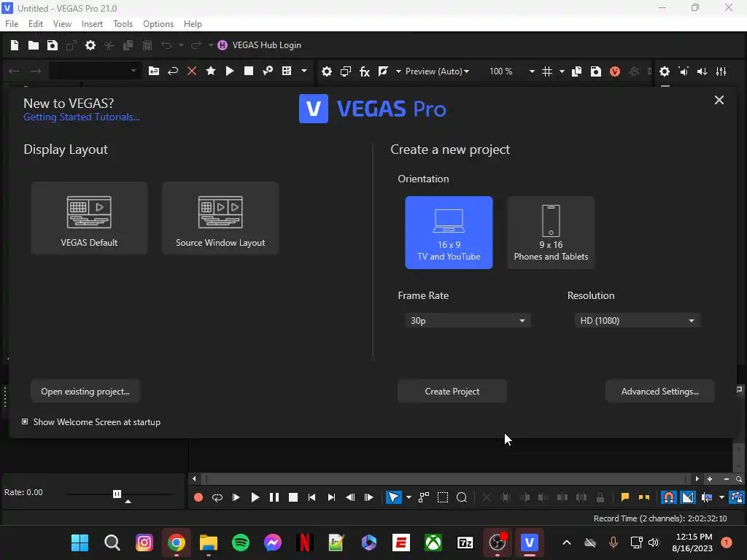Viewport: 747px width, 560px height.
Task: Insert a marker with the flag icon
Action: [625, 497]
